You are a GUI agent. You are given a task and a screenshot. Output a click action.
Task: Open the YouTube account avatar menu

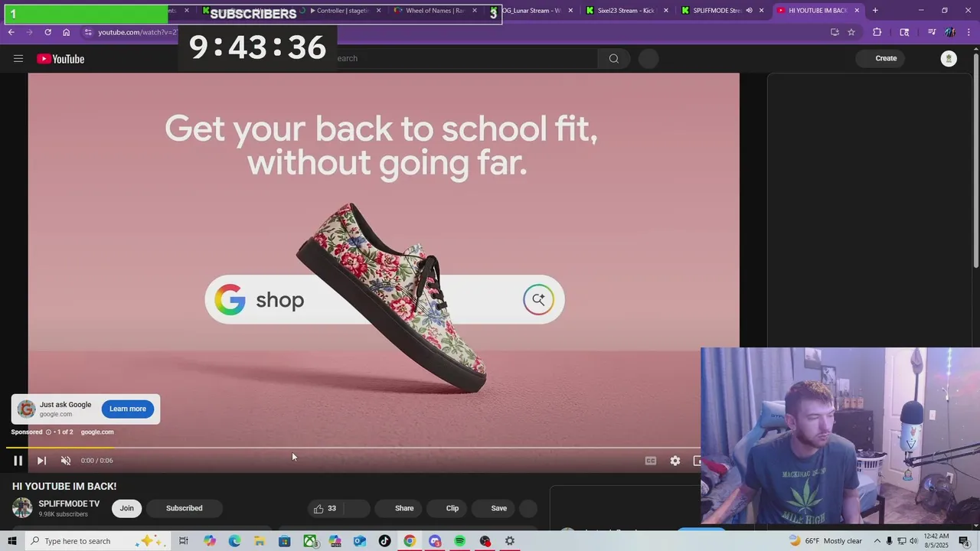[949, 59]
